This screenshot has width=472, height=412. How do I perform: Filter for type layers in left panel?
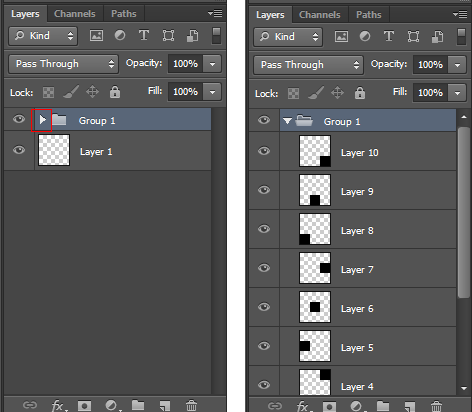click(144, 35)
